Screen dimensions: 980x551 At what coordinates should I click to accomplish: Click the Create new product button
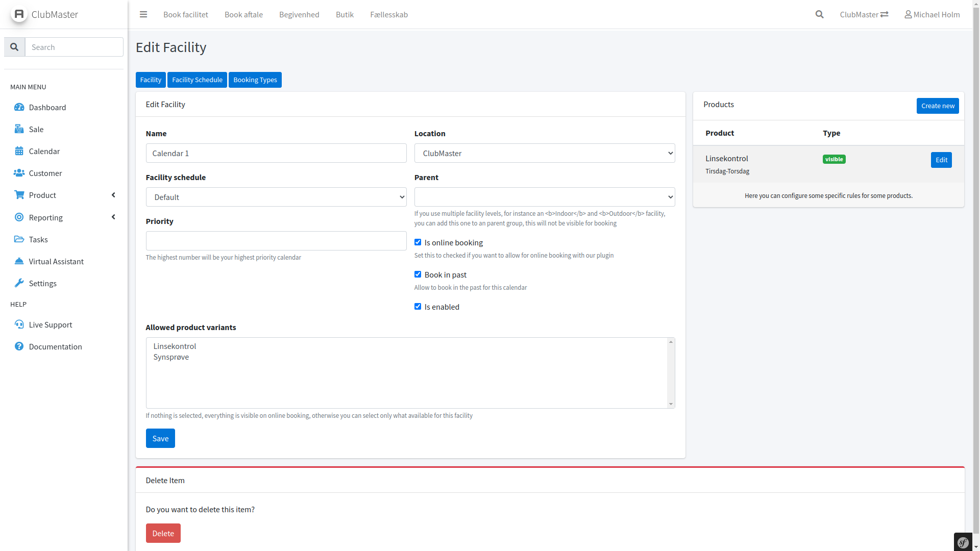tap(937, 106)
